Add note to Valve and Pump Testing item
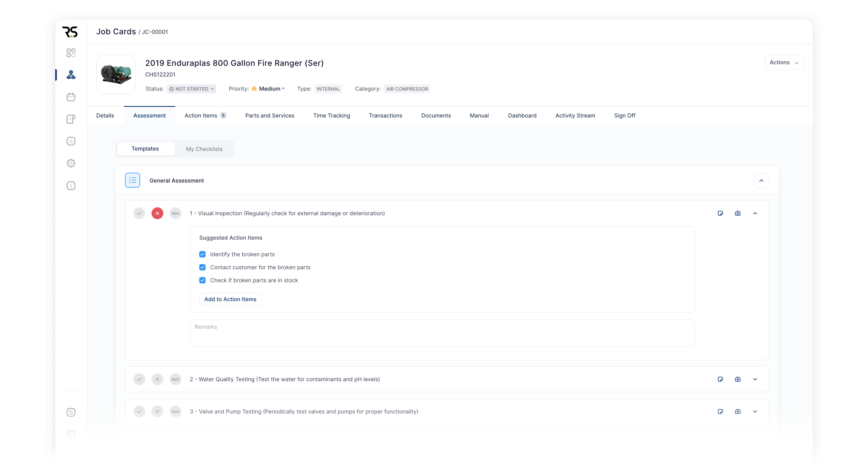 (720, 411)
